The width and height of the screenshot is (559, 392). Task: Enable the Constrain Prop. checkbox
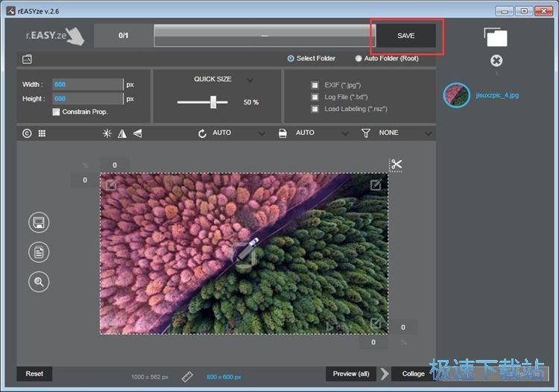click(56, 112)
